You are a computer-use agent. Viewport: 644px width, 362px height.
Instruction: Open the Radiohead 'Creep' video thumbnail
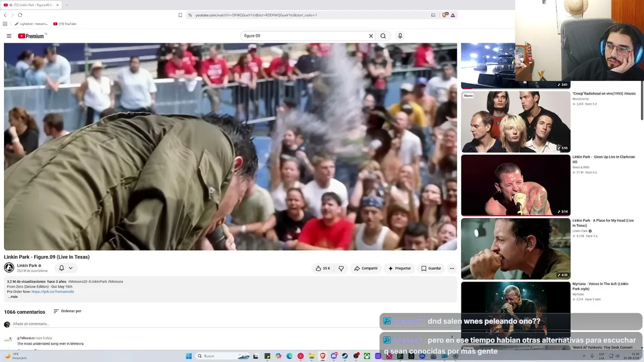[x=516, y=122]
